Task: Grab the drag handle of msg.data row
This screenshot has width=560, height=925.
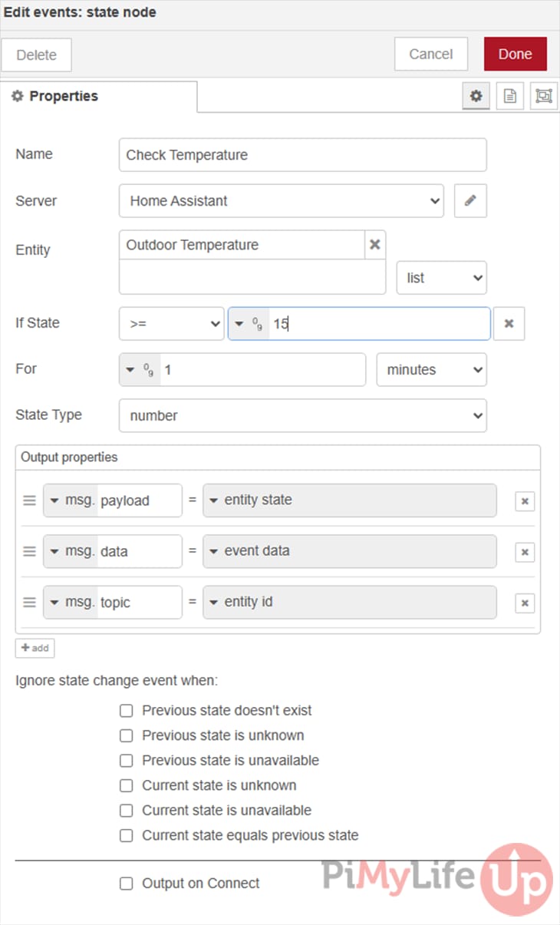Action: click(x=29, y=551)
